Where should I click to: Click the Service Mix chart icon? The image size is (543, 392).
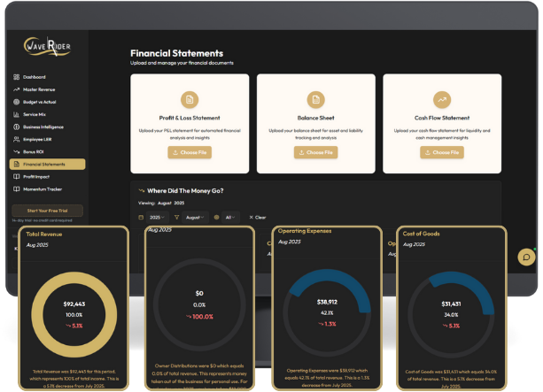coord(16,114)
